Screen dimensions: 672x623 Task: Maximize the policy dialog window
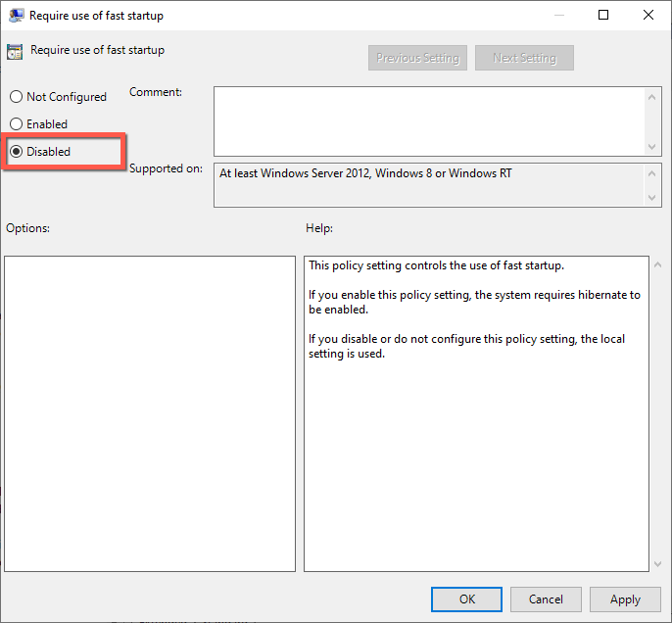coord(603,16)
